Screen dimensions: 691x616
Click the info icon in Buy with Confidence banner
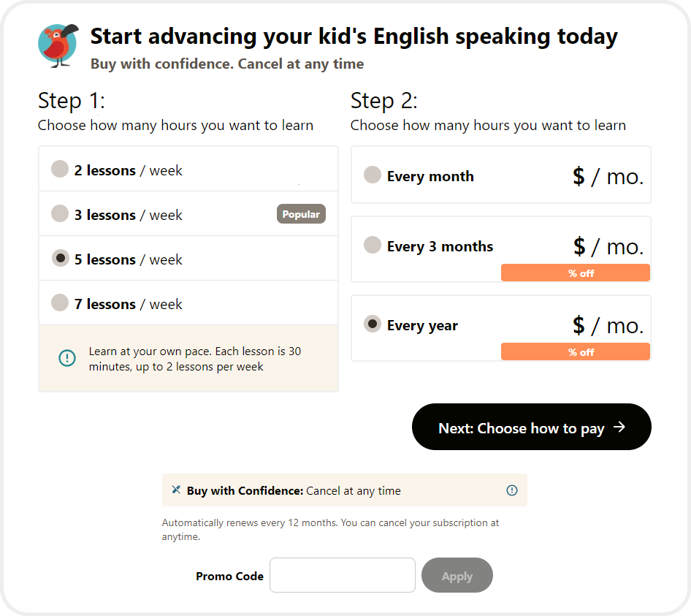tap(512, 490)
